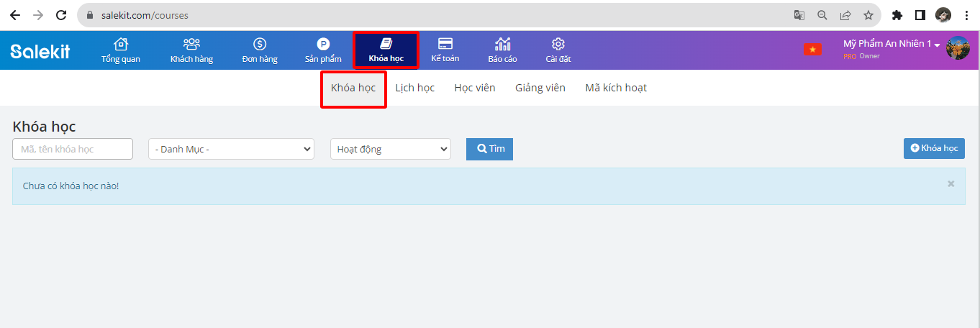This screenshot has height=328, width=980.
Task: Open Sản phẩm products icon
Action: pos(323,45)
